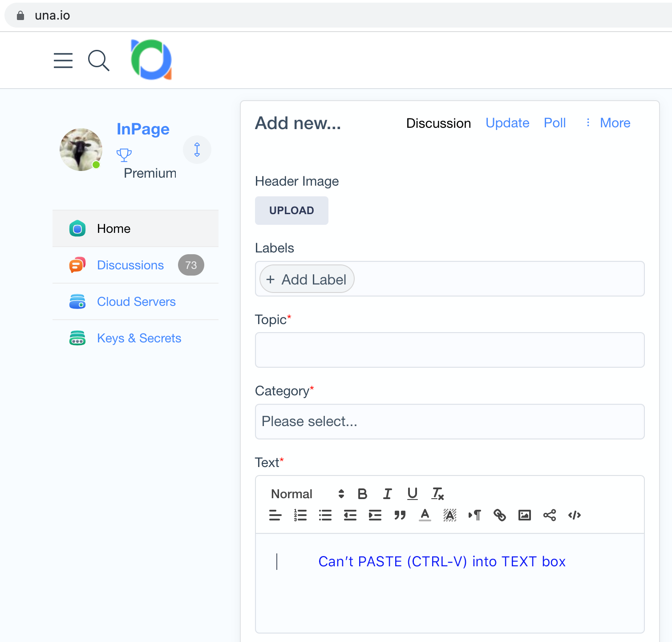Screen dimensions: 672x642
Task: Insert an image into the text
Action: coord(525,515)
